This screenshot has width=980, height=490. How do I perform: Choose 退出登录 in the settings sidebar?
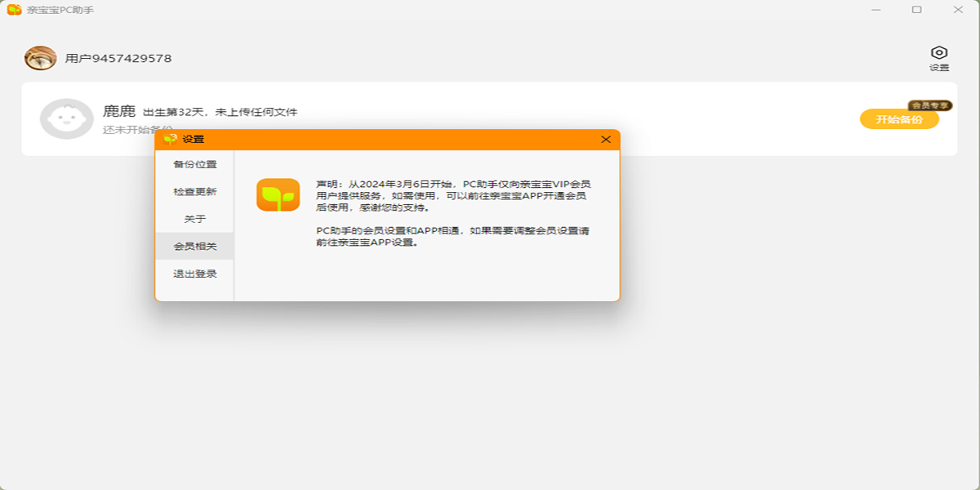tap(195, 274)
